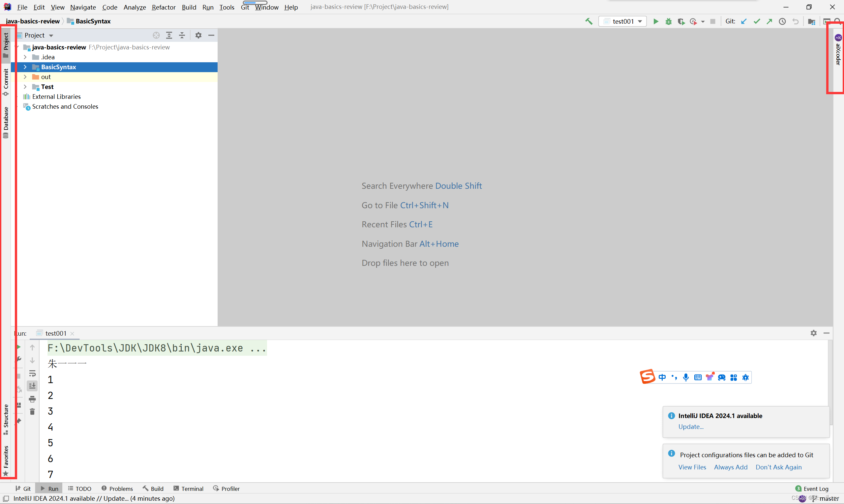Click the console Down the Stack Trace arrow
The width and height of the screenshot is (844, 504).
point(32,360)
